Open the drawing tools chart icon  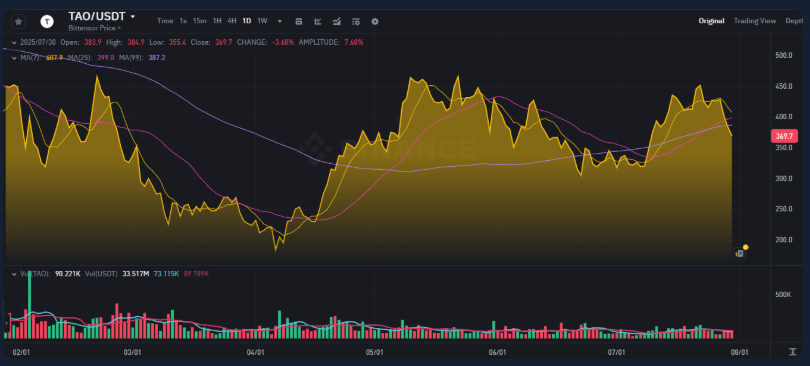click(x=318, y=21)
